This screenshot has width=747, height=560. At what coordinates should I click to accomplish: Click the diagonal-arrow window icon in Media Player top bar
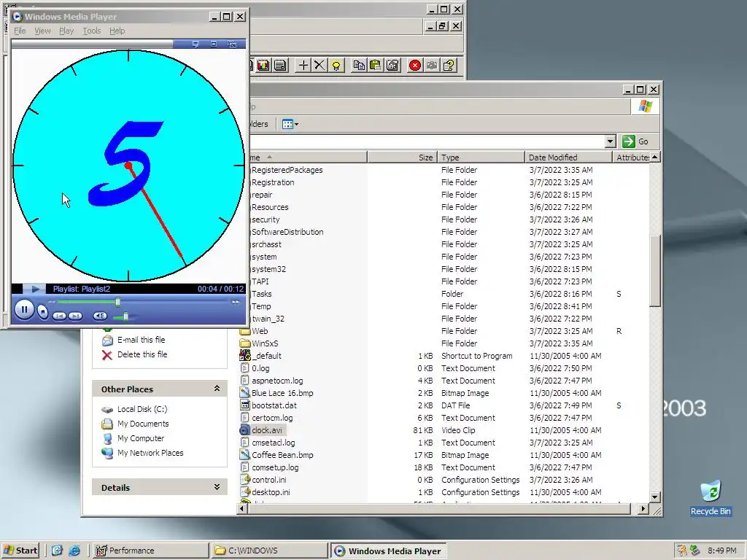click(232, 44)
